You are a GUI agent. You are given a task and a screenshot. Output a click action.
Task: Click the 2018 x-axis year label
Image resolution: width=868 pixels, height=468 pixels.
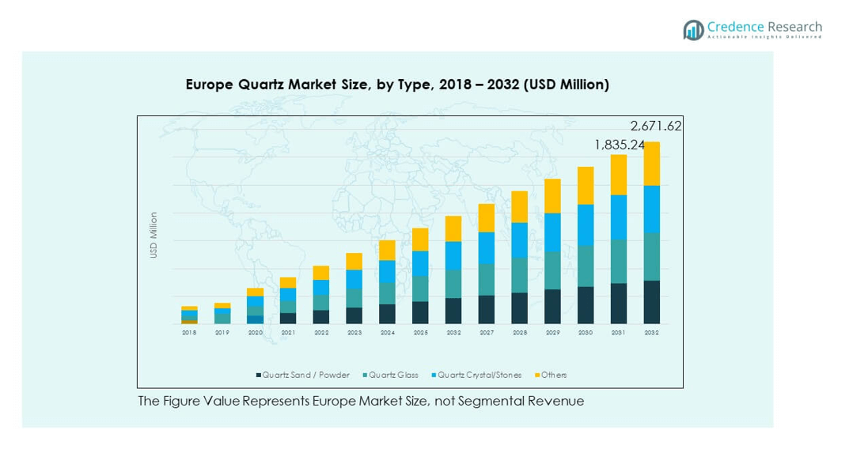tap(189, 333)
